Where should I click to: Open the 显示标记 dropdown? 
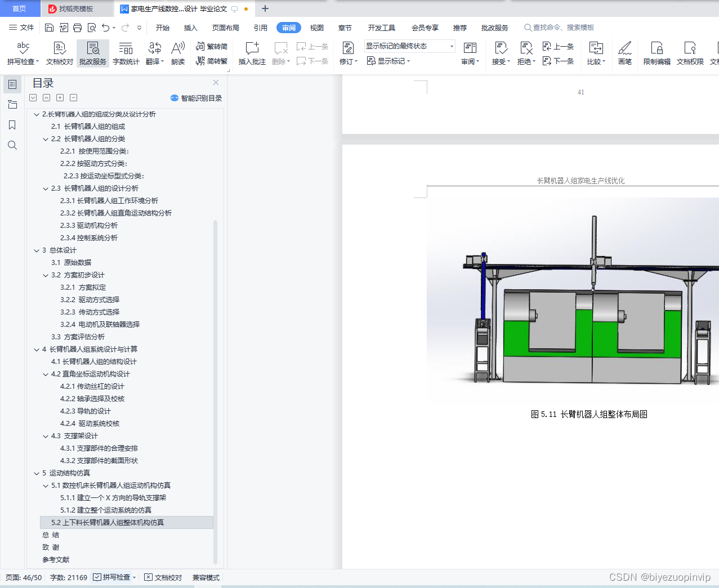click(x=388, y=61)
